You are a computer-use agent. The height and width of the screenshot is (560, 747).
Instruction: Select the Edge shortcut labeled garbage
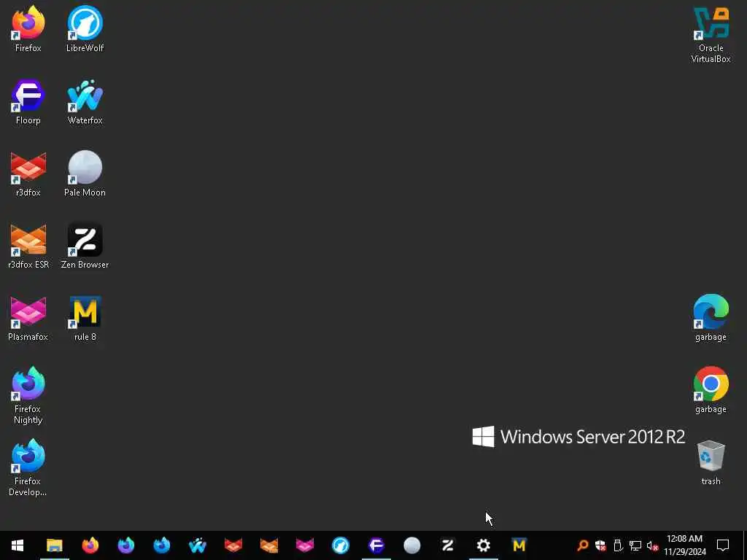click(x=711, y=318)
